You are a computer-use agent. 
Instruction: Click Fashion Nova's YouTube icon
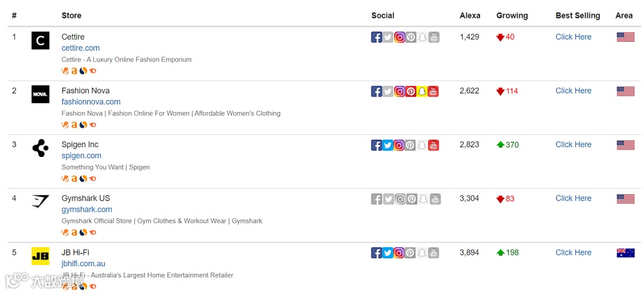(x=434, y=91)
